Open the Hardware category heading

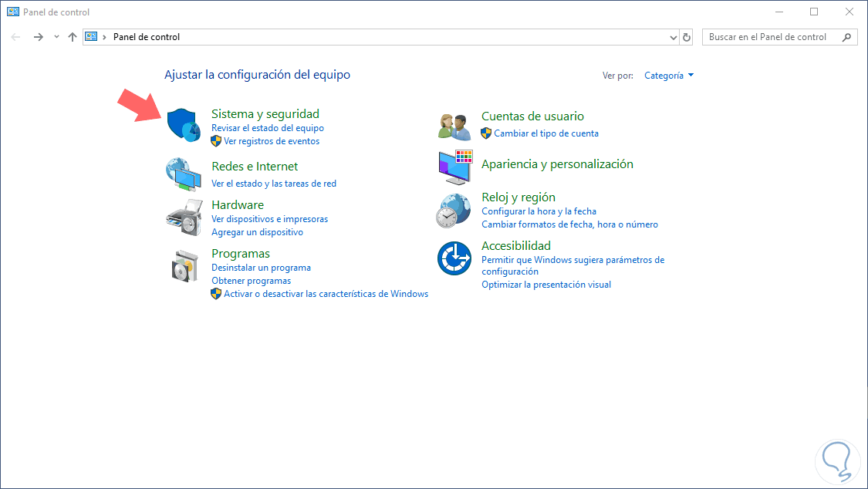[x=238, y=204]
